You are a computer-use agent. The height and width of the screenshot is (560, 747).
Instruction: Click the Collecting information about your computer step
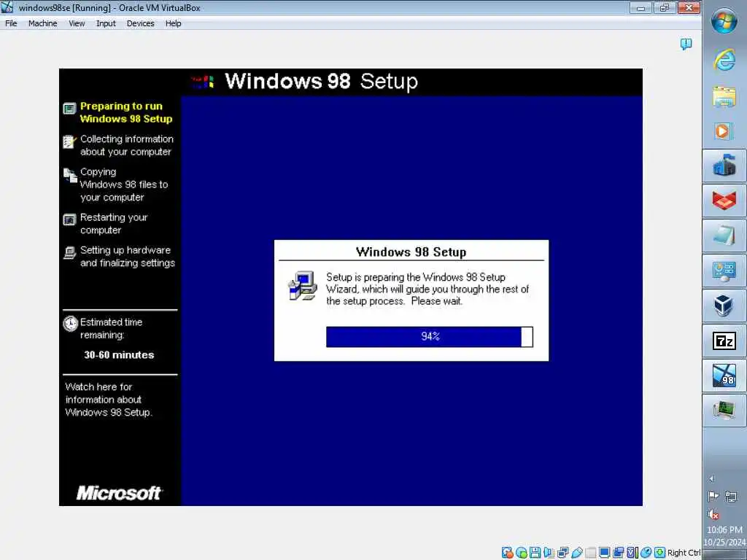[118, 145]
